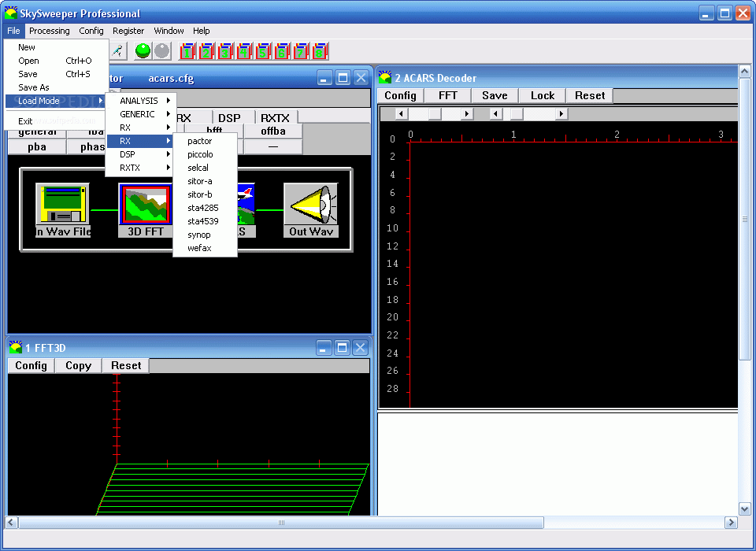Expand GENERIC submenu in Load Mode

[x=141, y=114]
